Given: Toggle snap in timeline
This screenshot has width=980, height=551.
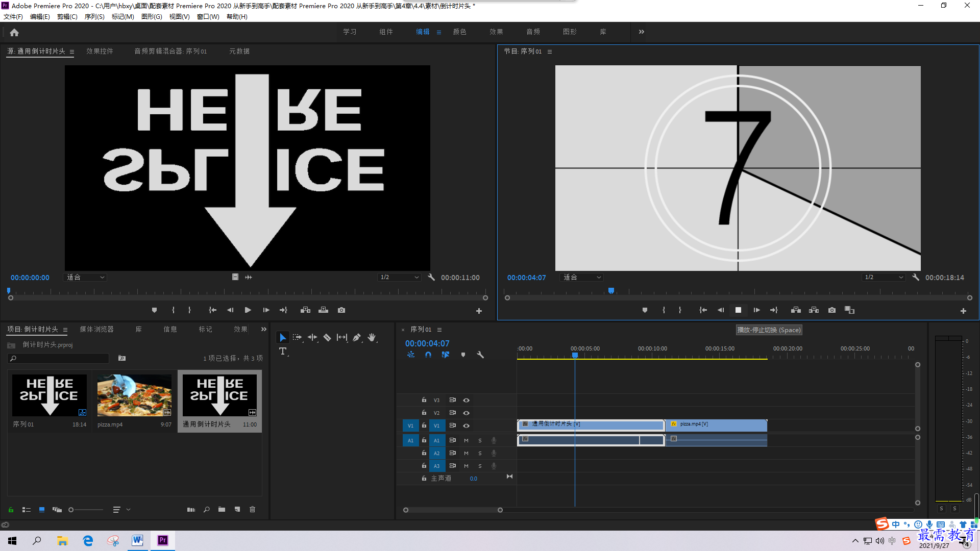Looking at the screenshot, I should click(x=428, y=355).
